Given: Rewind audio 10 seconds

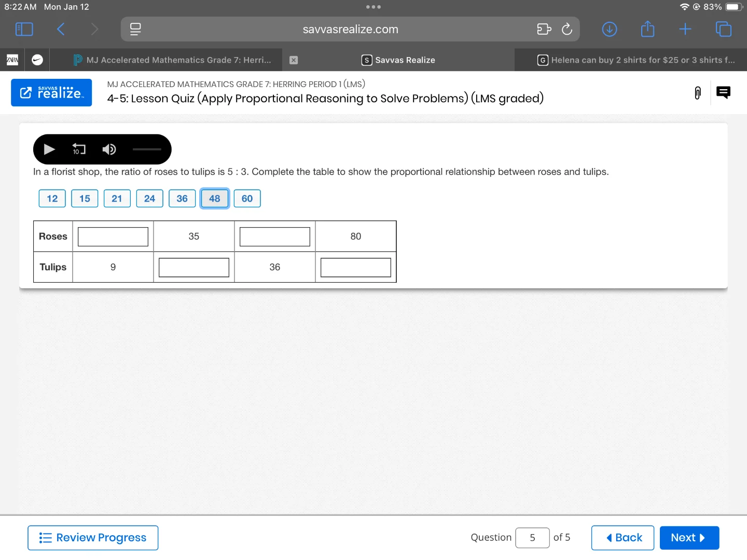Looking at the screenshot, I should tap(79, 149).
